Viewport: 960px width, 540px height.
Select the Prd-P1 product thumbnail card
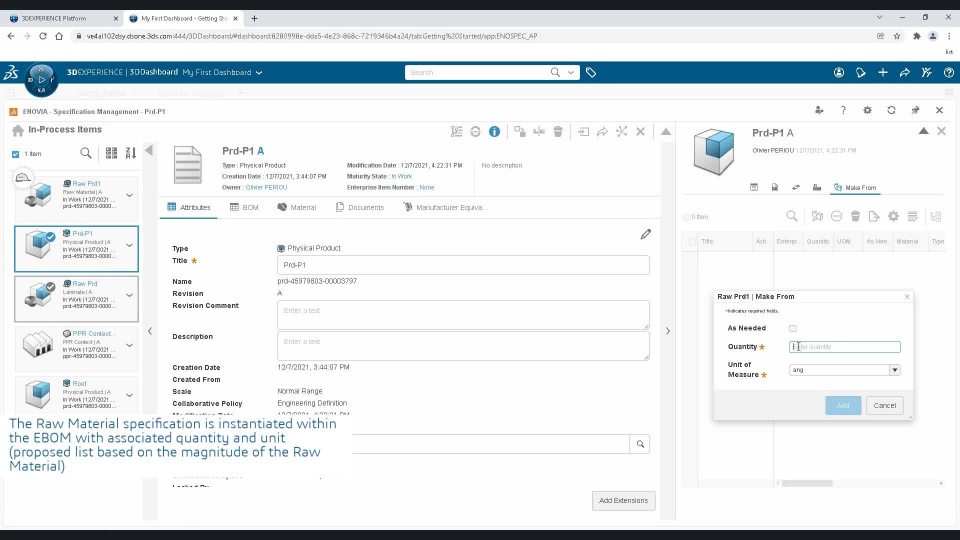[77, 249]
